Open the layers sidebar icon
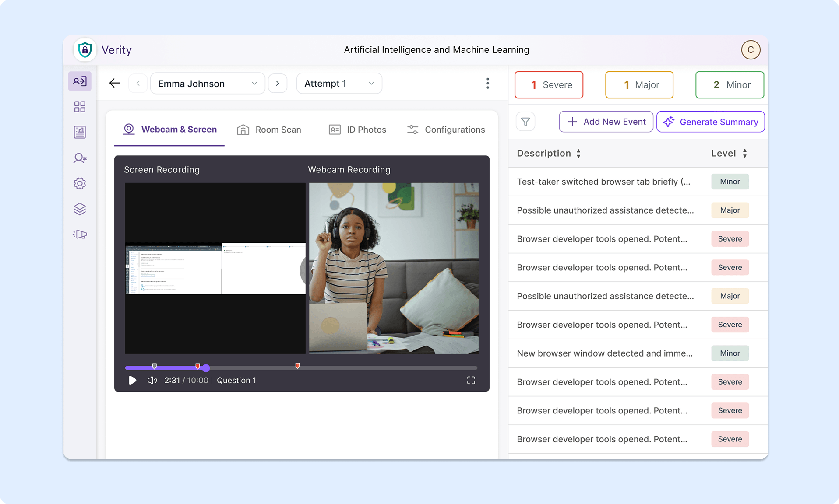The width and height of the screenshot is (839, 504). 80,209
